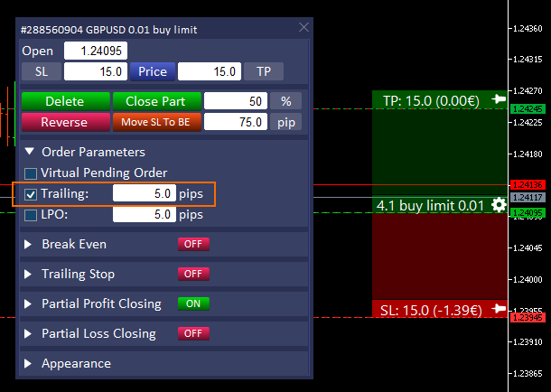Close the order panel with X icon
The height and width of the screenshot is (392, 551).
click(x=304, y=28)
